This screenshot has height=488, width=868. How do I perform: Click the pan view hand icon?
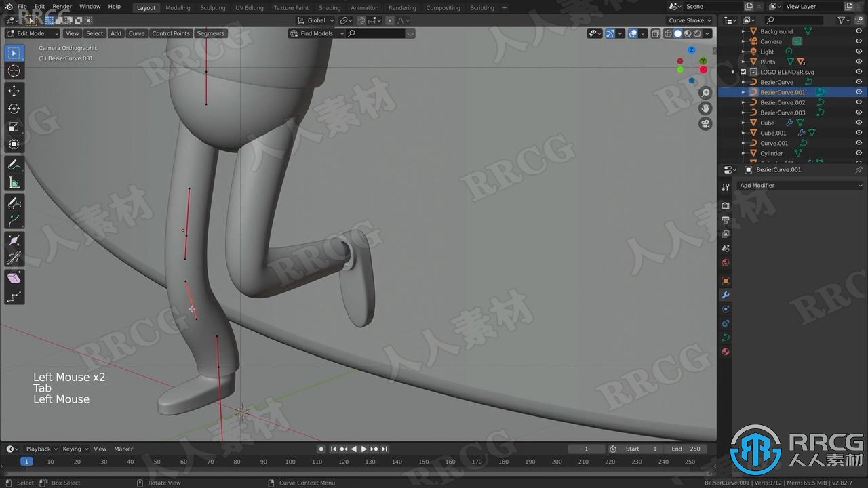[705, 108]
